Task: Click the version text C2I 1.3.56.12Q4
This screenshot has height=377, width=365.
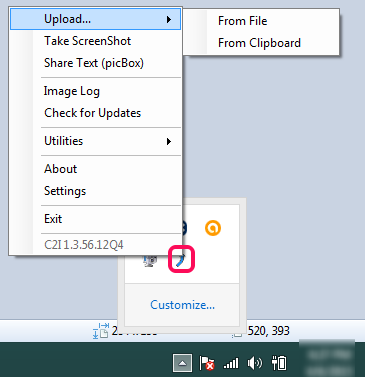Action: click(x=84, y=245)
